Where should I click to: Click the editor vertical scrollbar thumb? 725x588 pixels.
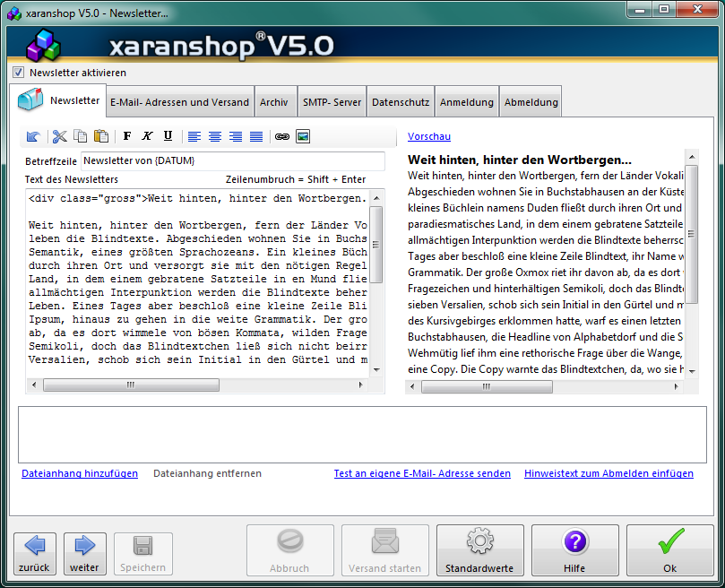coord(376,245)
